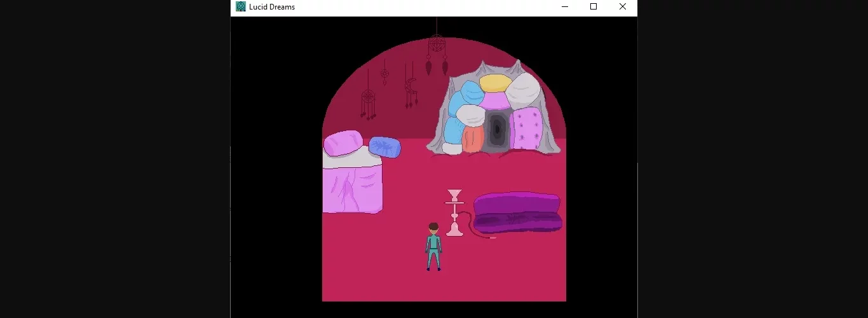Viewport: 868px width, 318px height.
Task: Click the yellow pillow atop the fort
Action: [x=495, y=83]
